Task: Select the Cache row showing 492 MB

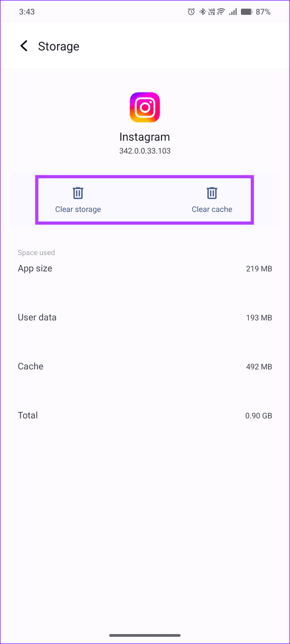Action: click(144, 366)
